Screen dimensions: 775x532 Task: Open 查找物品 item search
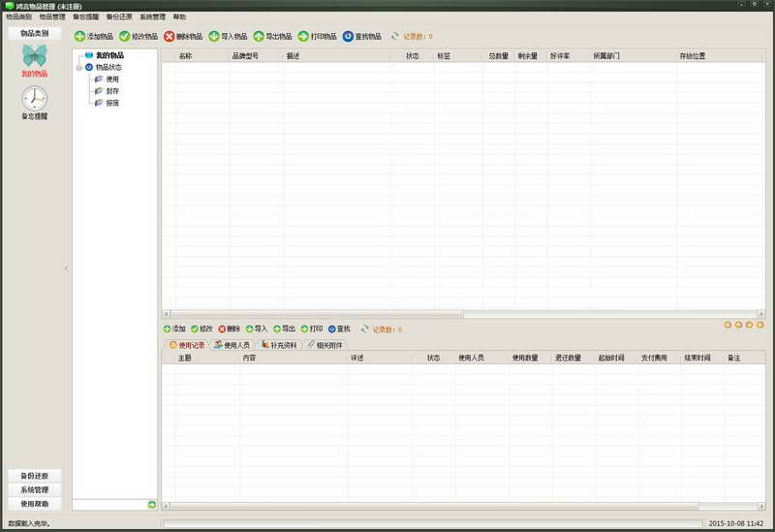[x=361, y=37]
